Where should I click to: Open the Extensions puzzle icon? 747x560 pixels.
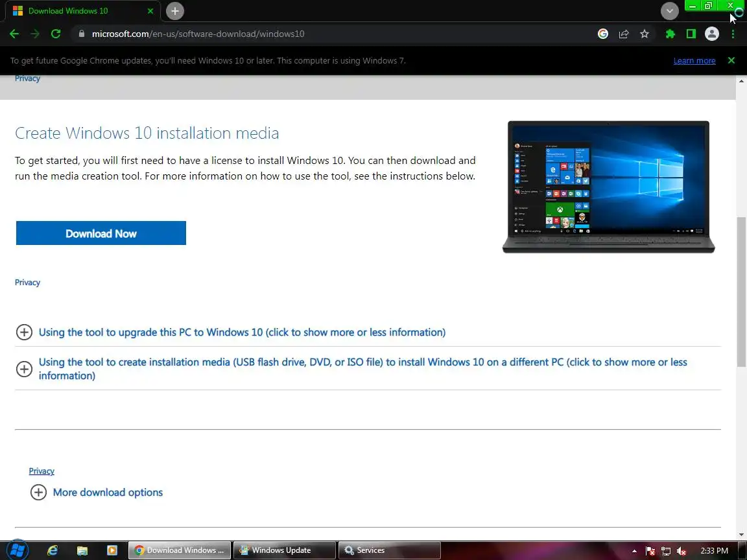[670, 34]
